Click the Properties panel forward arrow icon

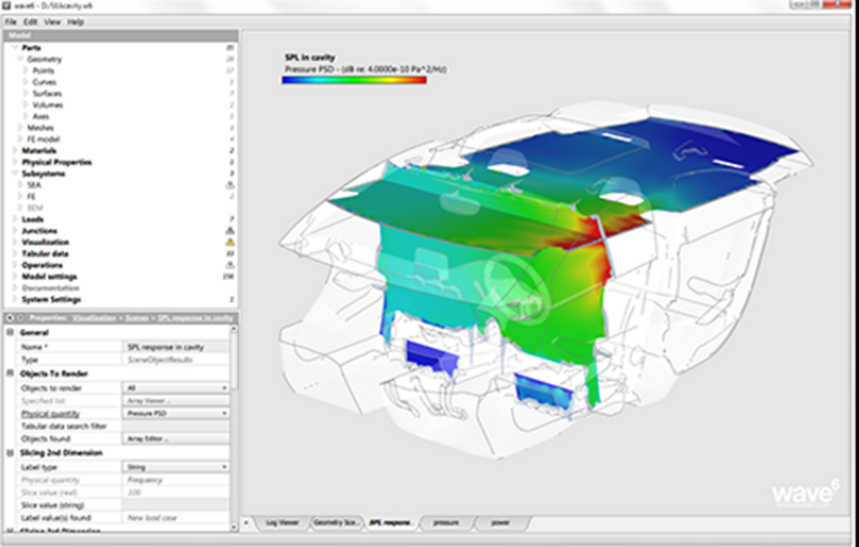coord(21,317)
